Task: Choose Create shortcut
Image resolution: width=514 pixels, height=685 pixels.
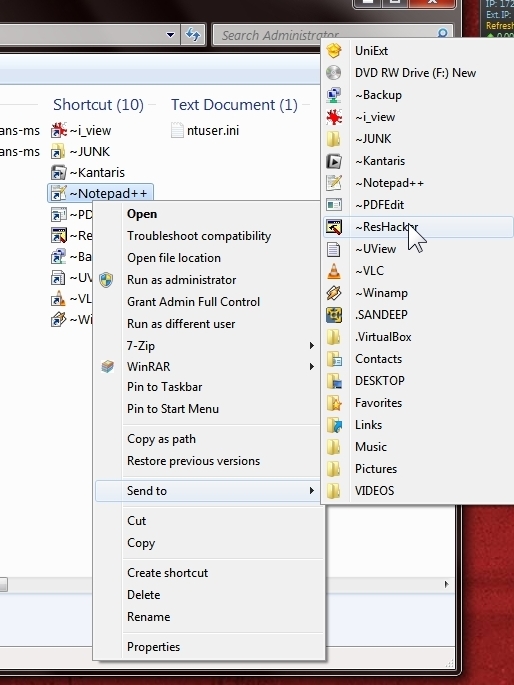Action: (x=167, y=573)
